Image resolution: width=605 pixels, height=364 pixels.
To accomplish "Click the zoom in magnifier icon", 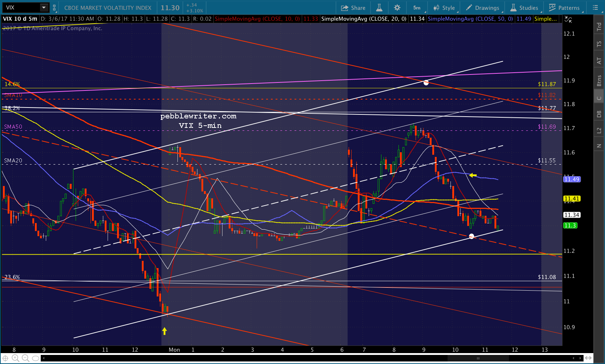I will [x=15, y=358].
